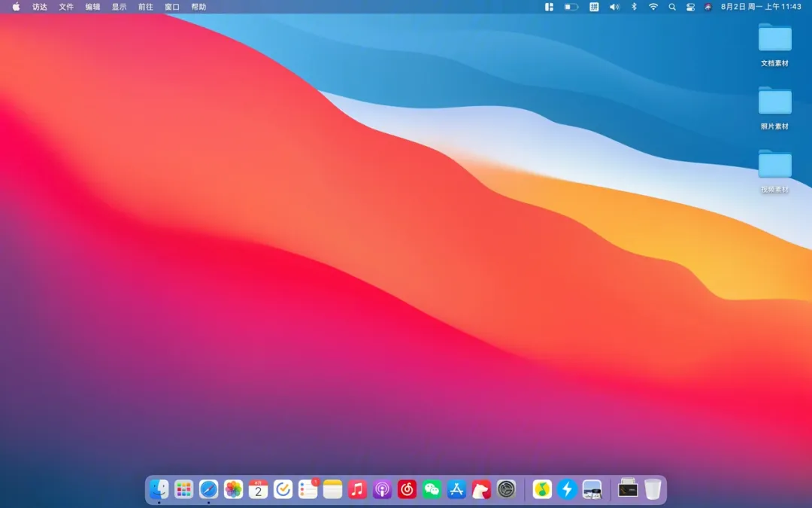This screenshot has height=508, width=812.
Task: Open the 文档素材 folder on desktop
Action: tap(774, 38)
